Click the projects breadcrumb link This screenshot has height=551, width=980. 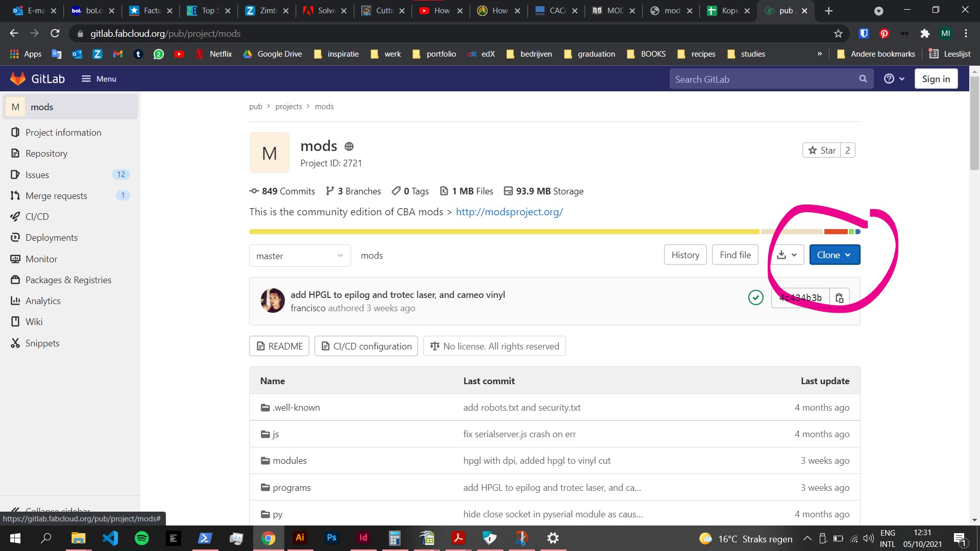click(x=288, y=106)
